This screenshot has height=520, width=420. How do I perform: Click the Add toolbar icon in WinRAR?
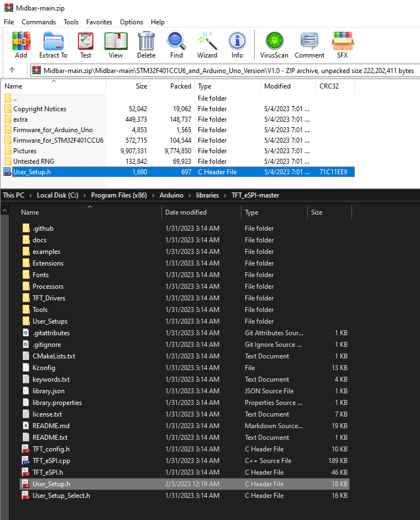(21, 41)
